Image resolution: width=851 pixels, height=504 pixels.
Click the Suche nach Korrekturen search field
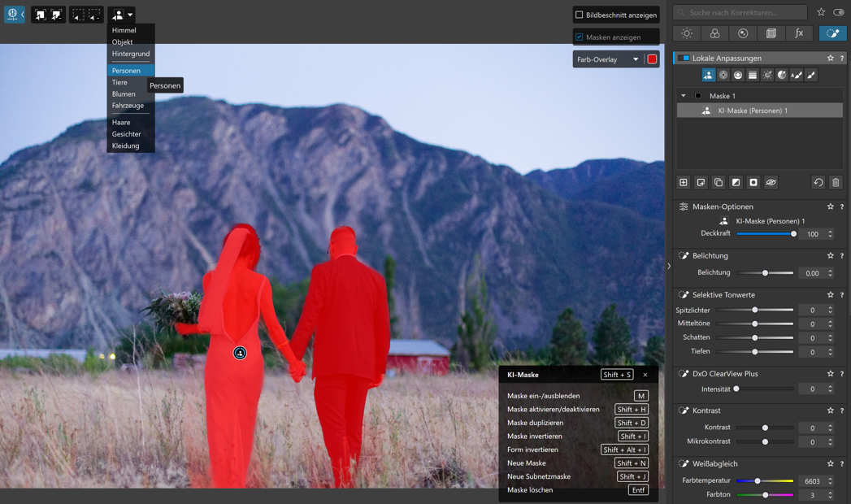(740, 12)
